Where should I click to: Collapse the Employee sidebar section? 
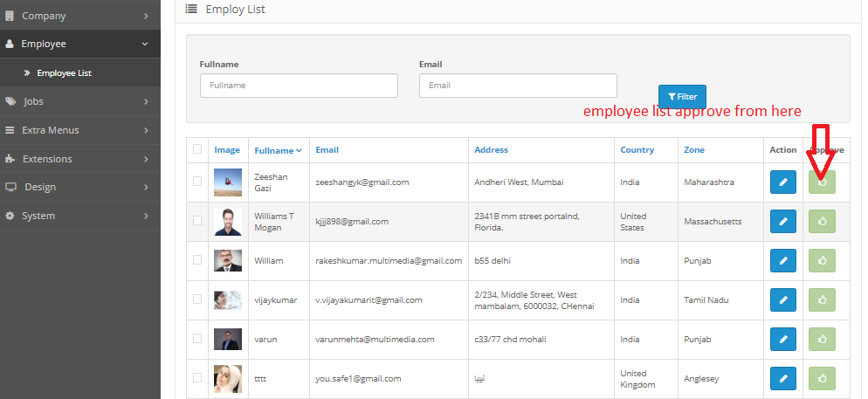79,44
